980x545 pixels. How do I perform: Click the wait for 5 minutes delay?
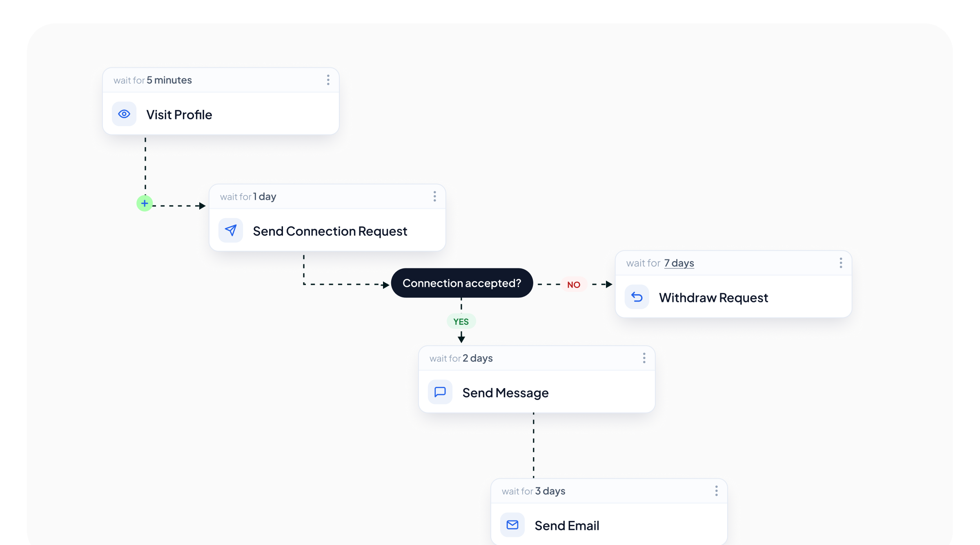coord(153,80)
